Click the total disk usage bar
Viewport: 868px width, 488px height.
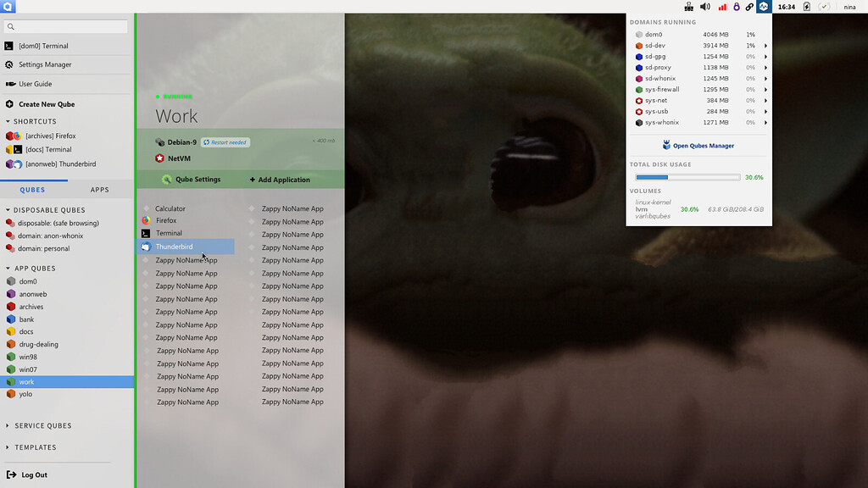point(687,178)
